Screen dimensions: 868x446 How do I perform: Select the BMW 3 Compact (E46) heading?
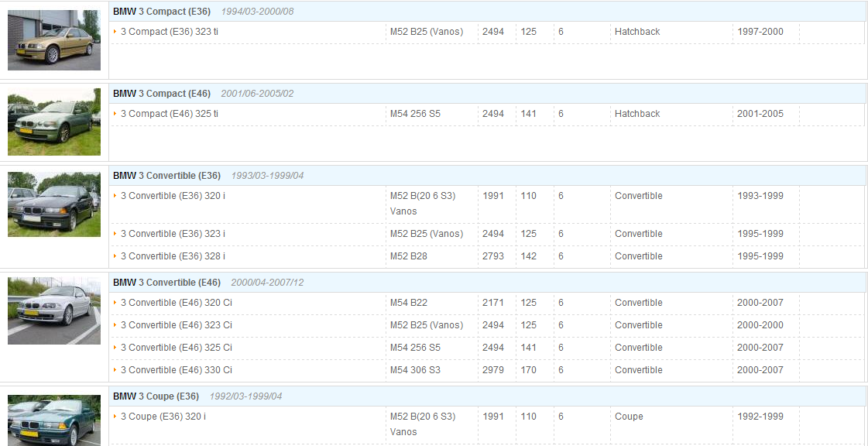click(162, 94)
